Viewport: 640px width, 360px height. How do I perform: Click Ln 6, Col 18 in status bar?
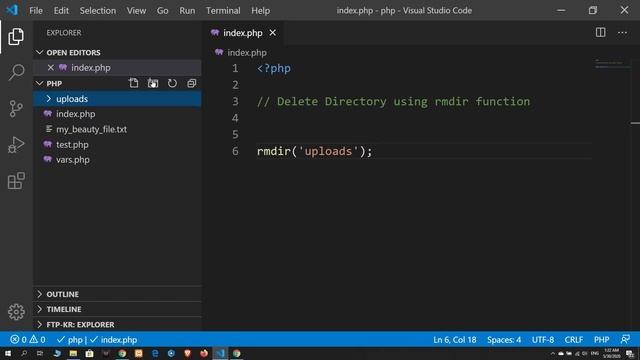coord(455,340)
